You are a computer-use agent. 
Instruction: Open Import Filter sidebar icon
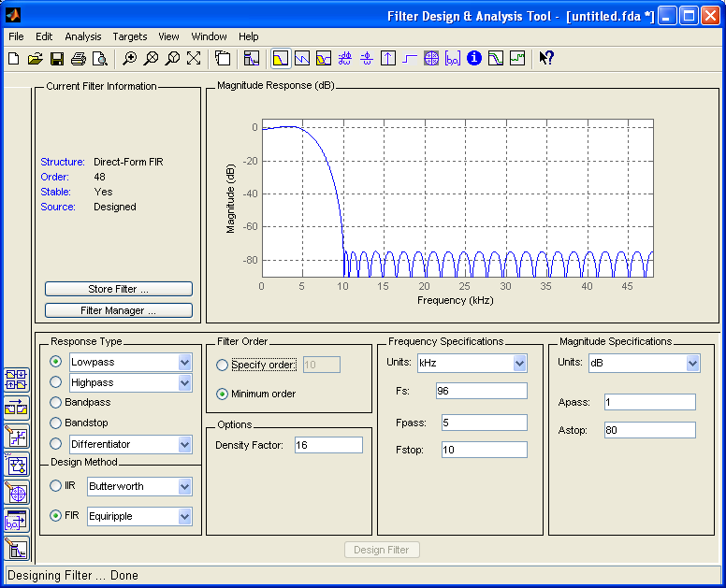click(x=17, y=521)
